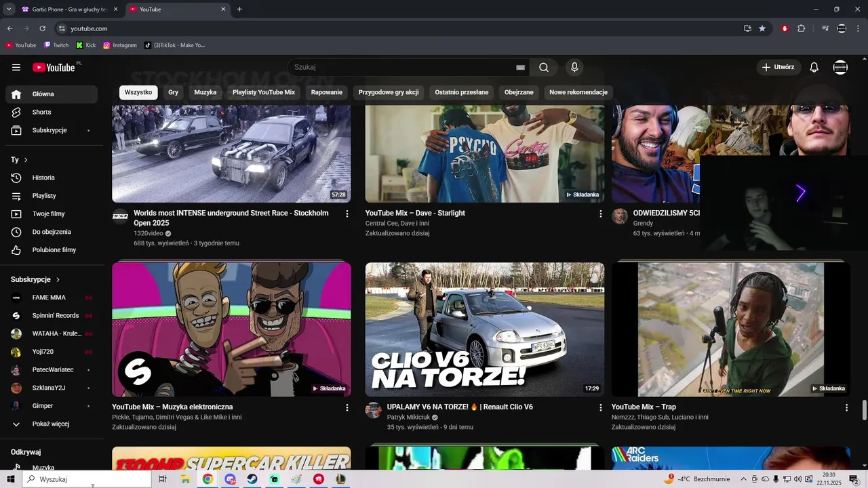Open Twoje filmy in the sidebar
The width and height of the screenshot is (868, 488).
point(52,213)
